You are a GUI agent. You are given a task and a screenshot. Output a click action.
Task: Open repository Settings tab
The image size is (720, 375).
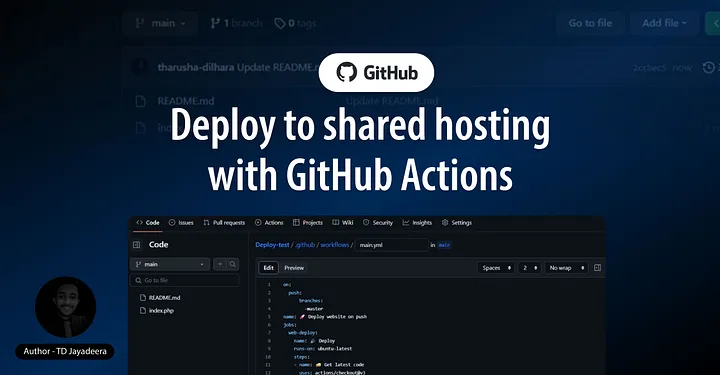click(457, 223)
